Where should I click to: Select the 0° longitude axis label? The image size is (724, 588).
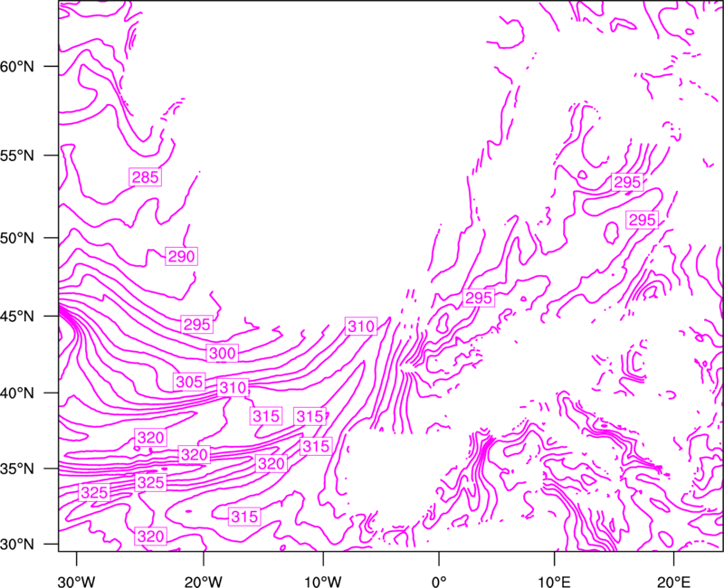(439, 582)
